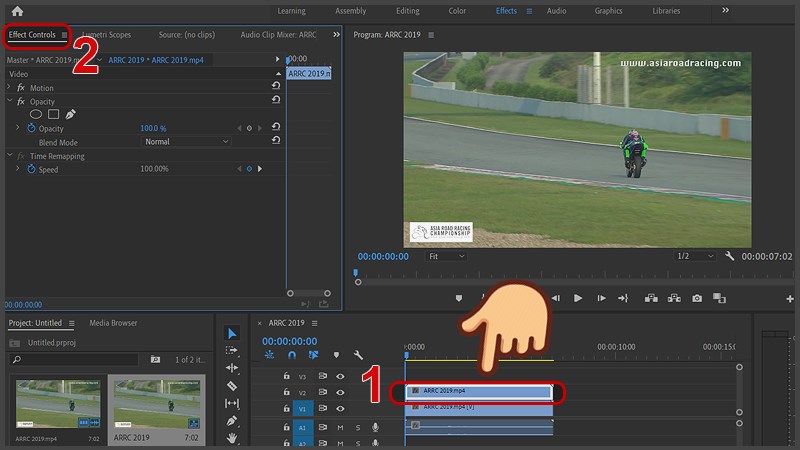The image size is (800, 450).
Task: Create ellipse mask for Opacity
Action: pyautogui.click(x=36, y=114)
